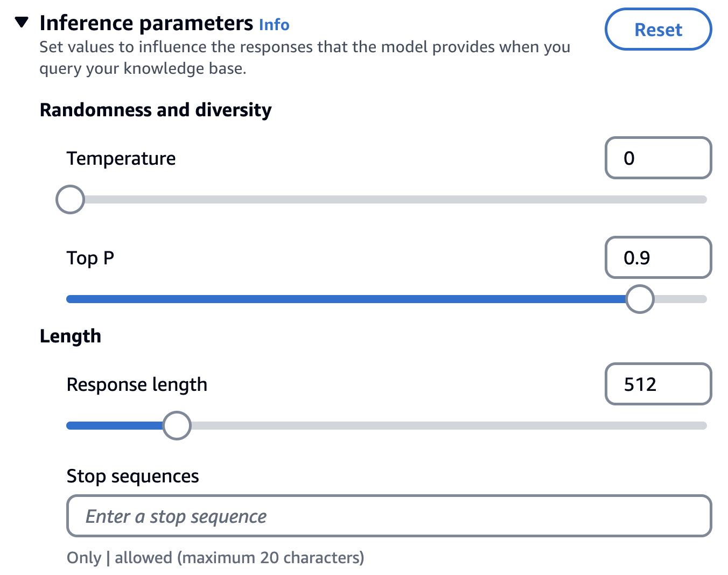The image size is (728, 575).
Task: Grab the Temperature slider handle
Action: click(x=71, y=200)
